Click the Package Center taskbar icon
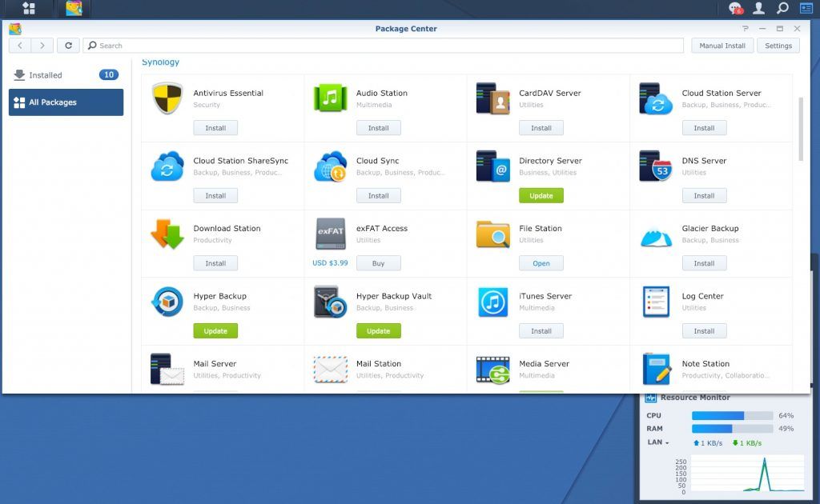The height and width of the screenshot is (504, 820). pos(74,8)
